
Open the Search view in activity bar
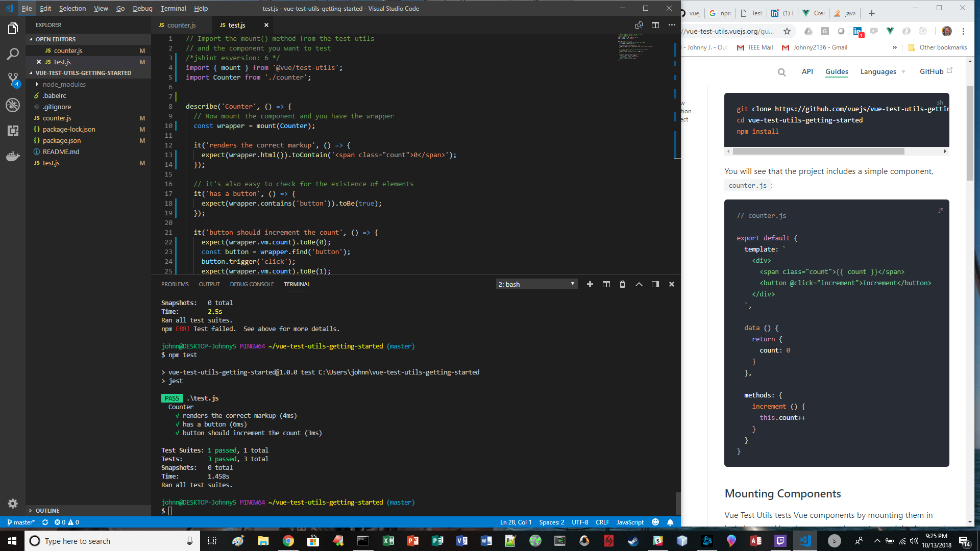click(x=13, y=54)
